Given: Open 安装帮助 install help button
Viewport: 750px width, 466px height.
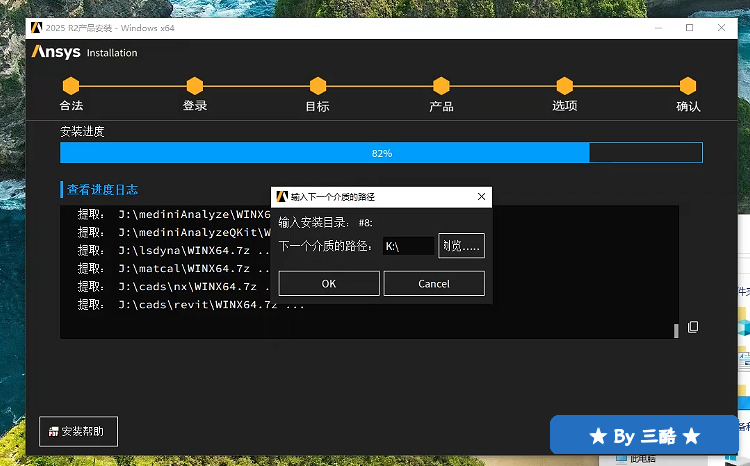Looking at the screenshot, I should [x=78, y=432].
